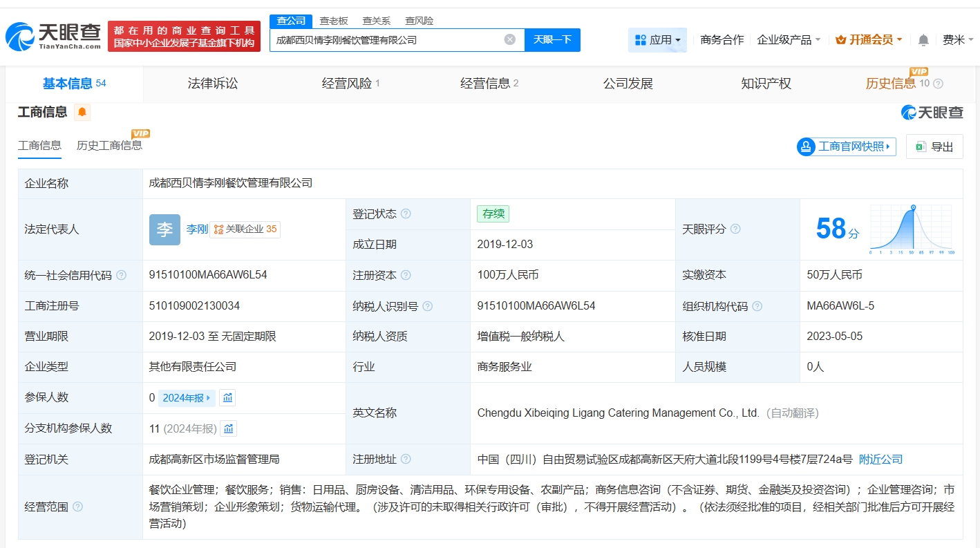
Task: Click the 导出 export button
Action: point(934,147)
